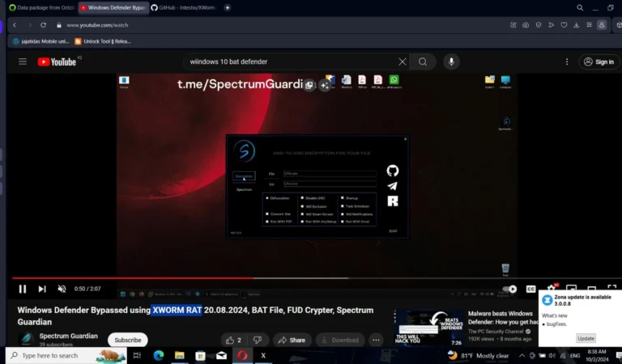The width and height of the screenshot is (622, 364).
Task: Open the ad blocker shield icon
Action: [x=539, y=25]
